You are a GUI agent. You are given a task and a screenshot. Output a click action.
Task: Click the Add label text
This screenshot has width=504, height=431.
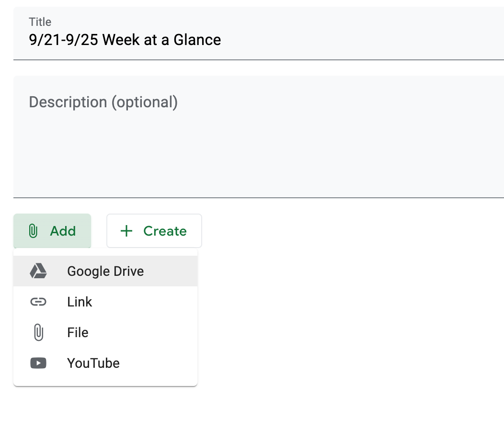pyautogui.click(x=63, y=231)
